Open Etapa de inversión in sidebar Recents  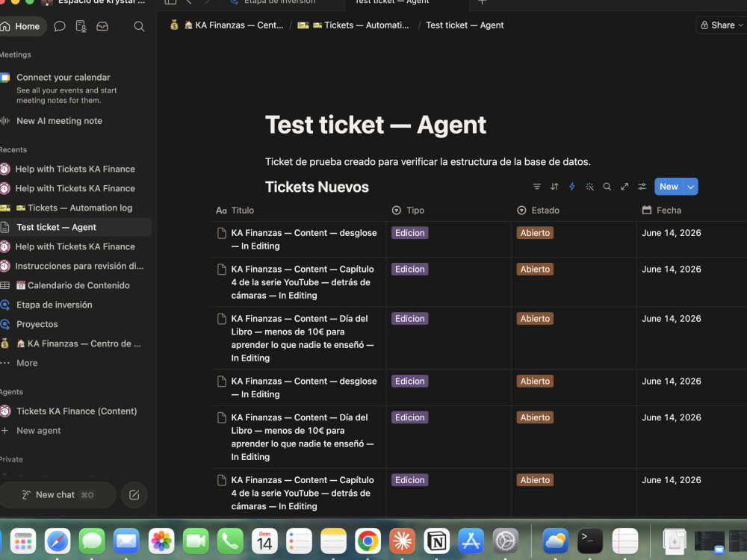tap(74, 305)
